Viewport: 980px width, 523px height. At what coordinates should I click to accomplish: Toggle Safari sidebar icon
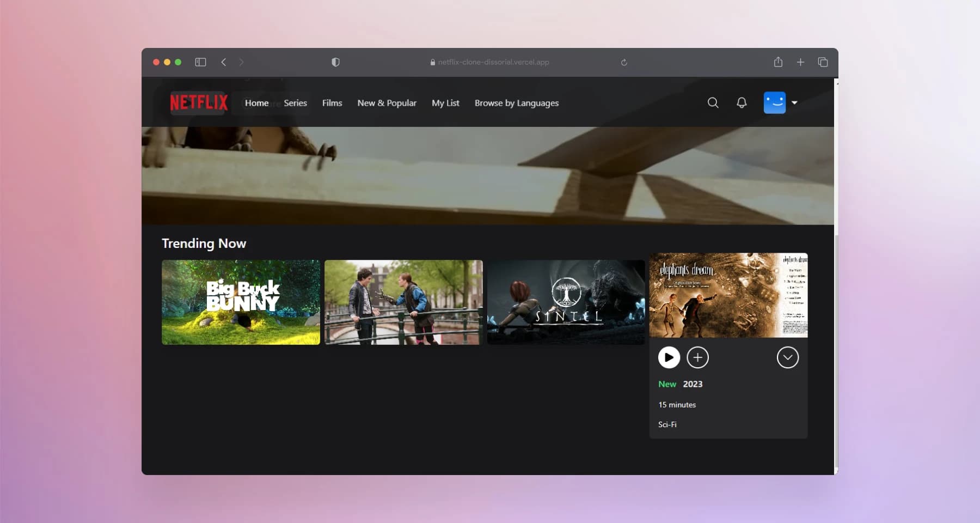pyautogui.click(x=200, y=62)
